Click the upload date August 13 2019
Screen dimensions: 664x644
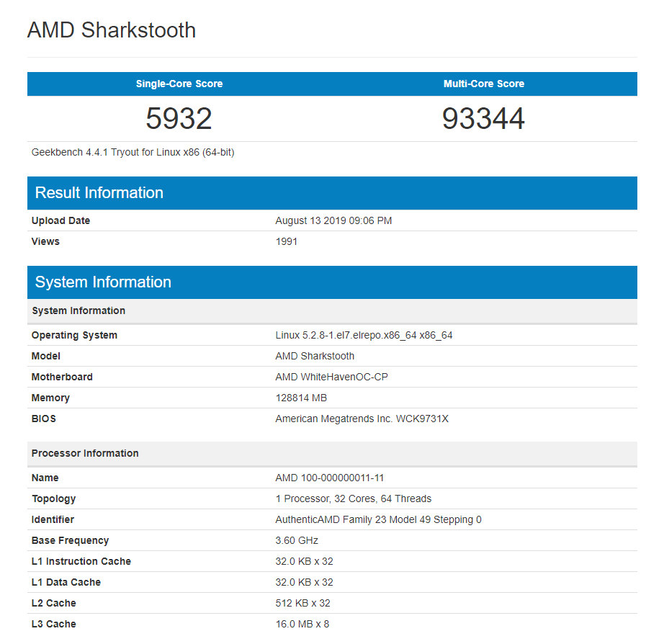[333, 220]
